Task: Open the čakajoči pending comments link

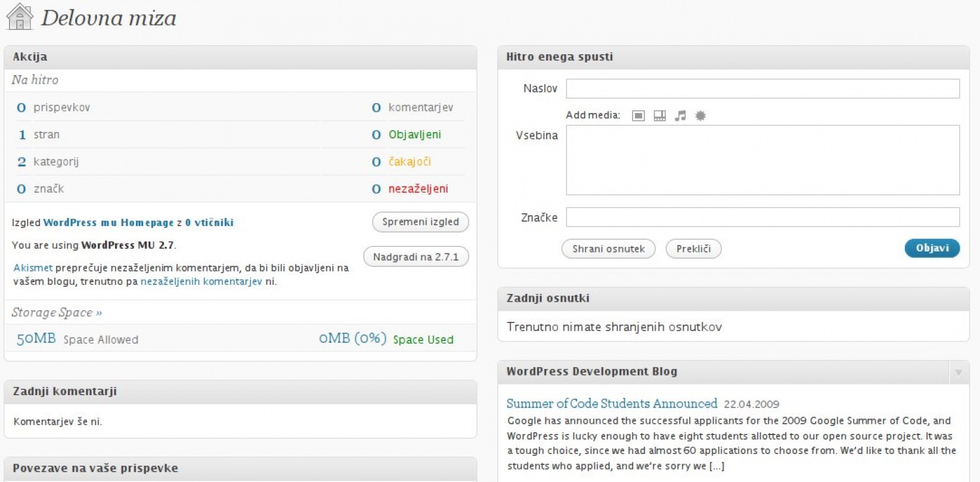Action: (x=410, y=161)
